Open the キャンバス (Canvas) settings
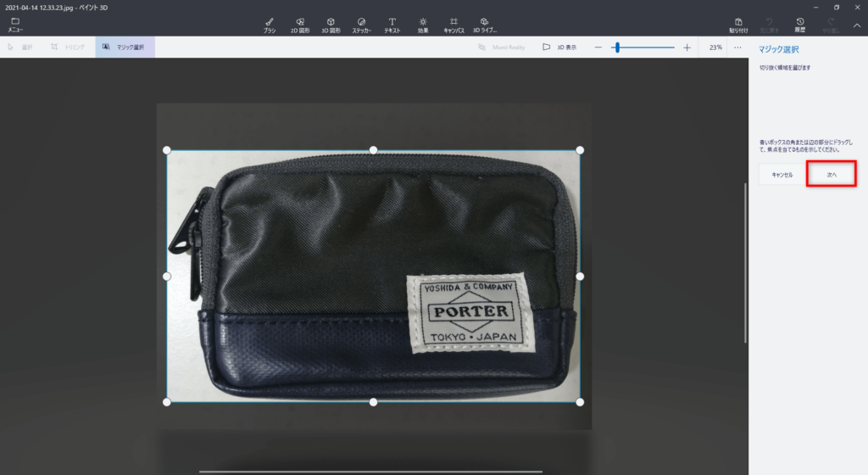Image resolution: width=868 pixels, height=475 pixels. [453, 25]
